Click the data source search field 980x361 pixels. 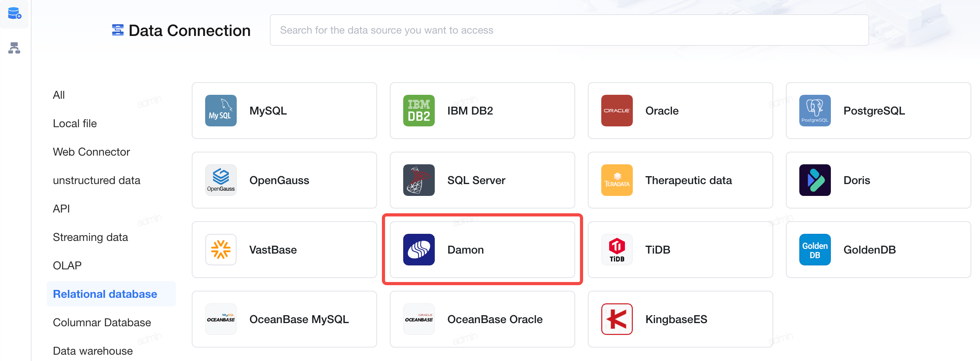point(569,30)
